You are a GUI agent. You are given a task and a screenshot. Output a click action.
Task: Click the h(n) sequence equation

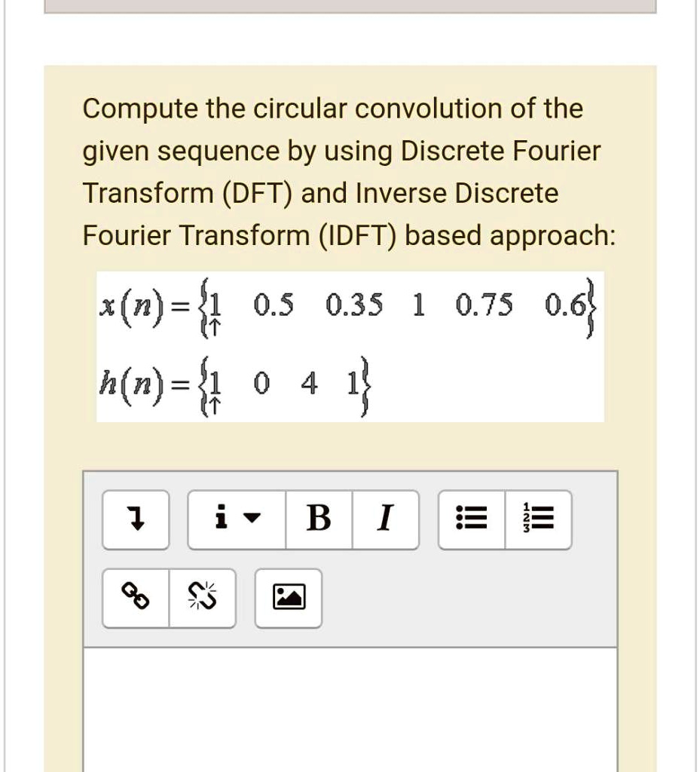[x=234, y=385]
